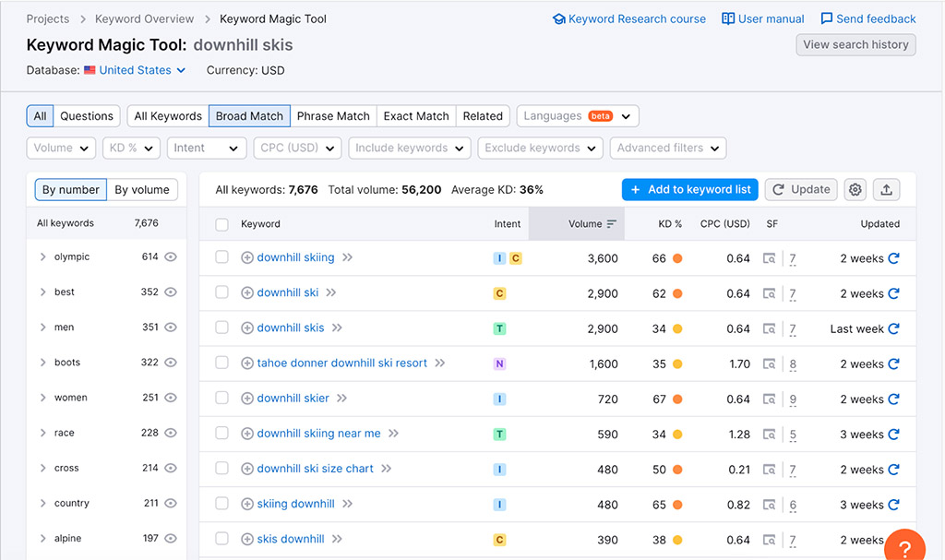Click the Volume column sort icon
The height and width of the screenshot is (560, 945).
coord(611,224)
